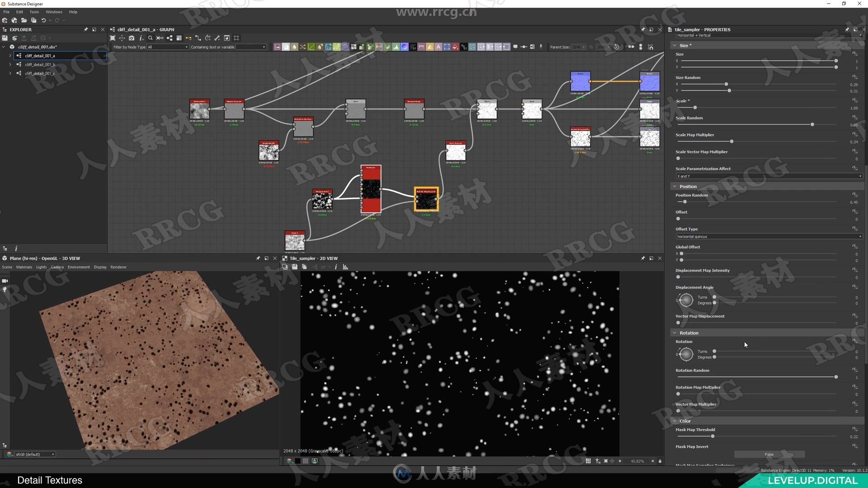The image size is (868, 488).
Task: Open the Windows menu
Action: (54, 12)
